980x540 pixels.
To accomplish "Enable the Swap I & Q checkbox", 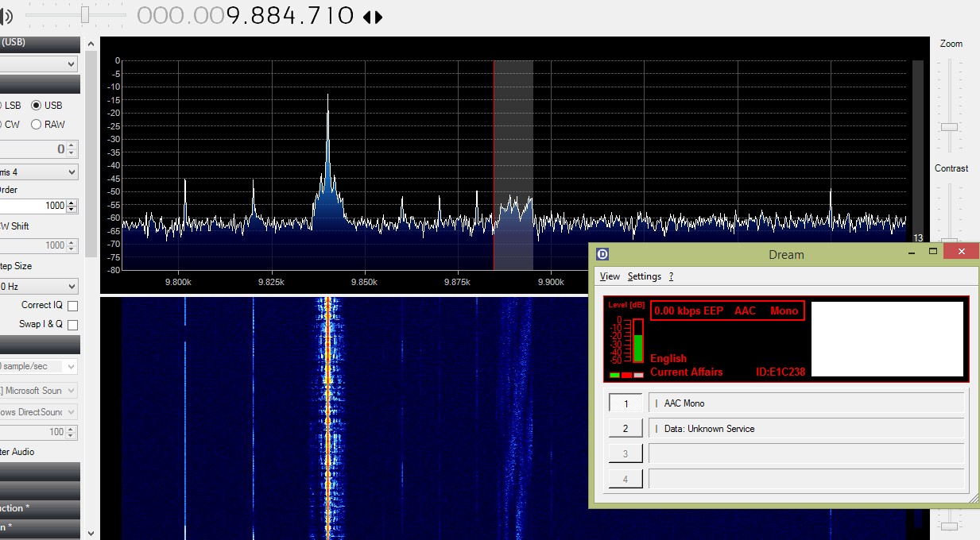I will tap(72, 325).
